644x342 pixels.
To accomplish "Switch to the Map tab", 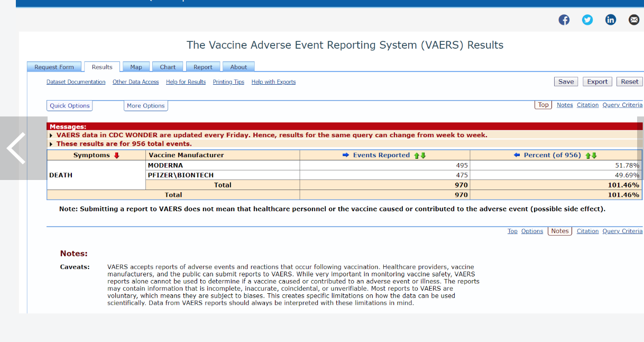I will tap(136, 67).
